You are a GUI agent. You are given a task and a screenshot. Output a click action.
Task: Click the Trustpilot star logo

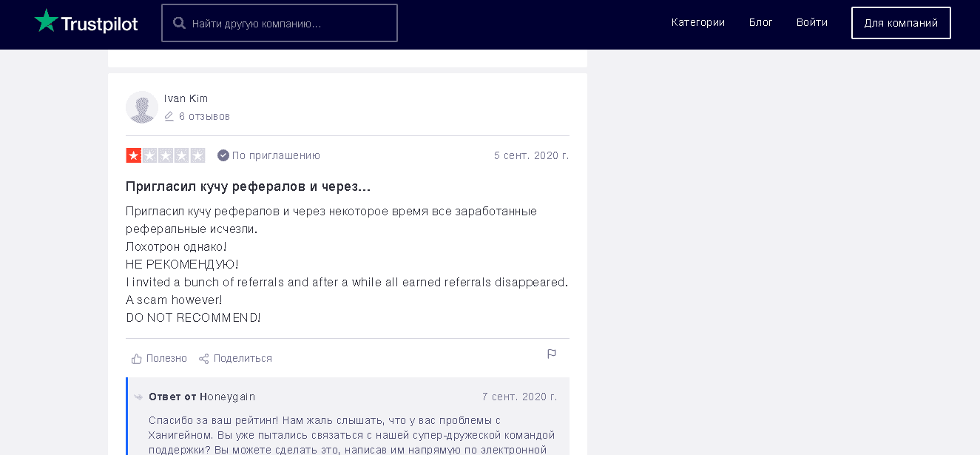[46, 21]
